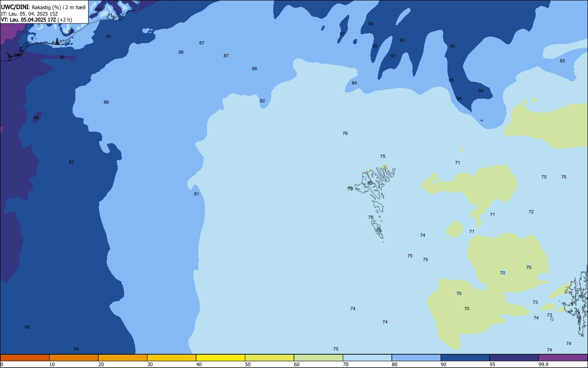Click the 'IT: Lau. 05. 04. 2025 15Z' line
The width and height of the screenshot is (588, 368).
click(x=29, y=13)
